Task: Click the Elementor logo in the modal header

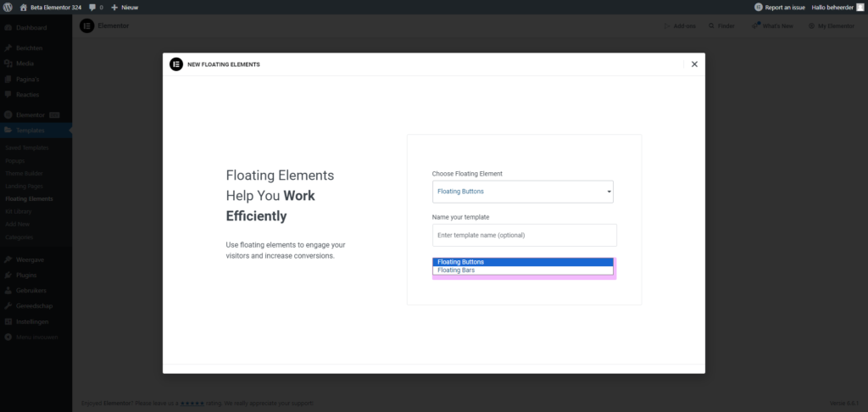Action: pos(176,64)
